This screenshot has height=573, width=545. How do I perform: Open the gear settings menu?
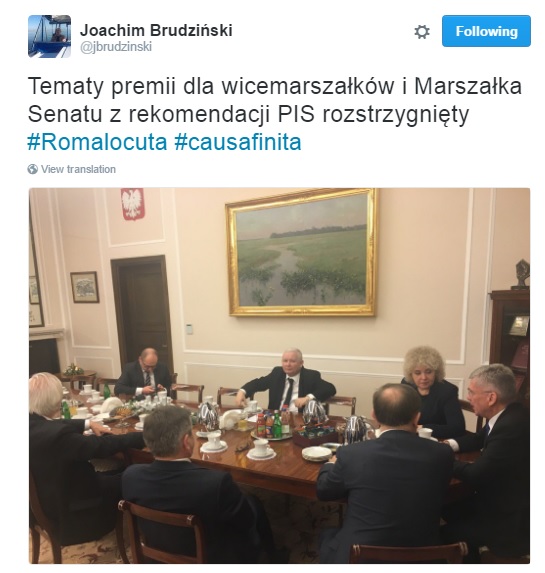[422, 32]
